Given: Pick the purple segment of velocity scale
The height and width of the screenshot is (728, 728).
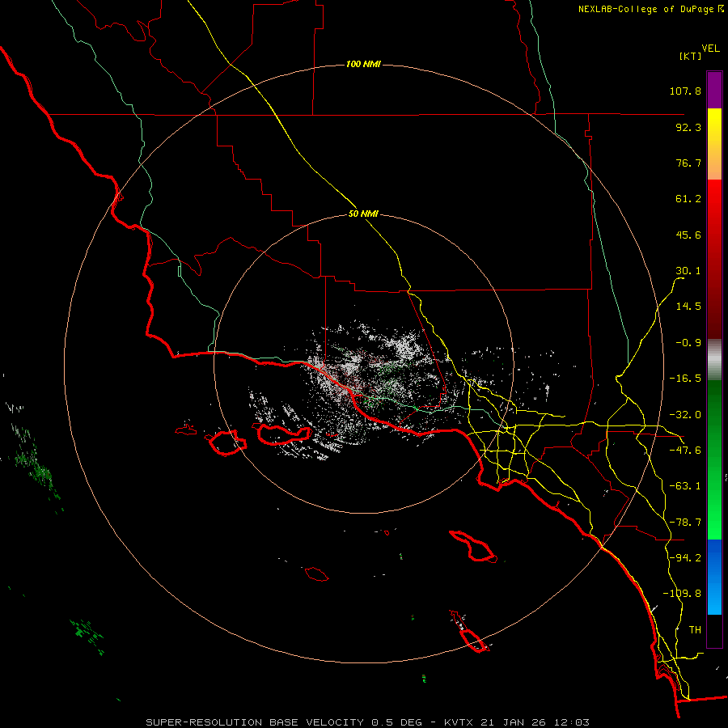Looking at the screenshot, I should click(x=714, y=90).
